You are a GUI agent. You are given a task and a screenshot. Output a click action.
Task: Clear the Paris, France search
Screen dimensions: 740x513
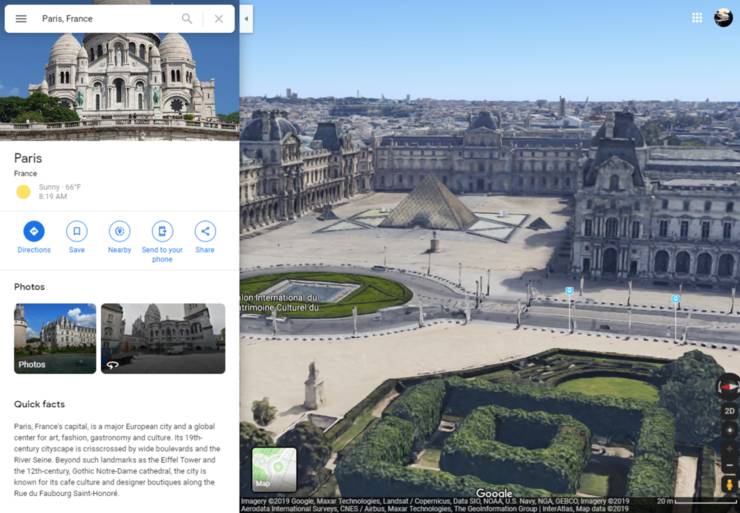219,19
